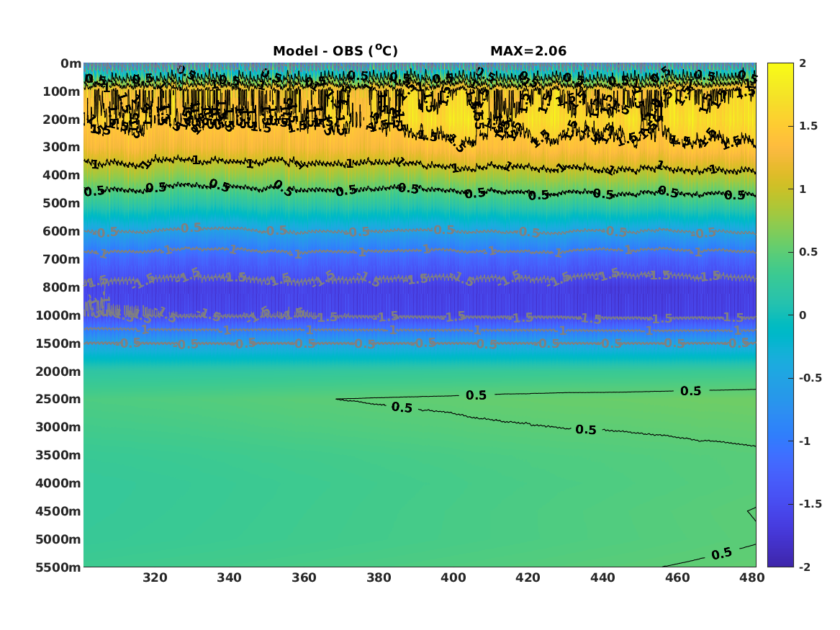Select the "2500m" depth axis label

point(58,399)
